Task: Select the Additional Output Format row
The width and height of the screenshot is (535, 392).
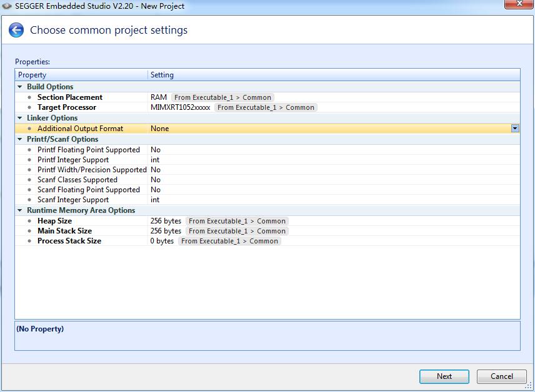Action: (x=267, y=129)
